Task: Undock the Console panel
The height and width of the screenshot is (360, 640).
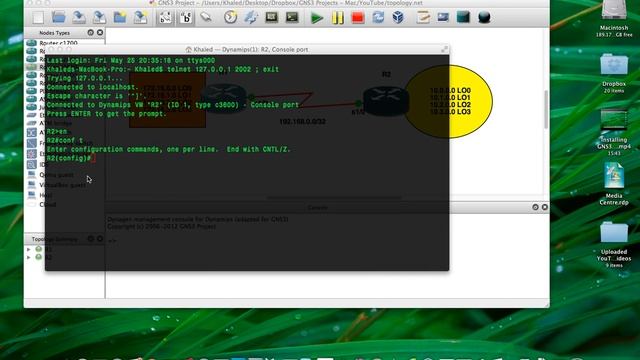Action: (x=535, y=207)
